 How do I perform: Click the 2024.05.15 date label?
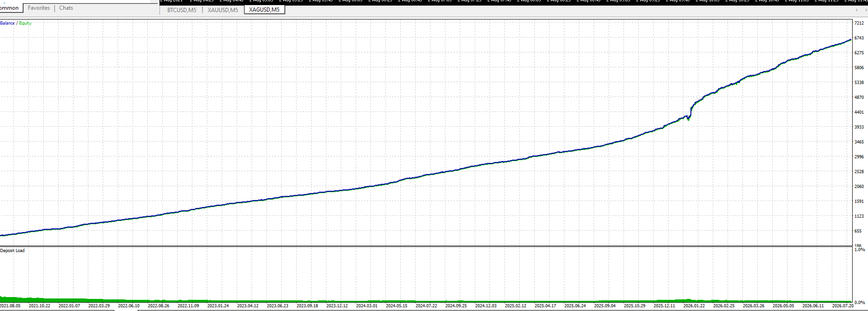(x=397, y=306)
